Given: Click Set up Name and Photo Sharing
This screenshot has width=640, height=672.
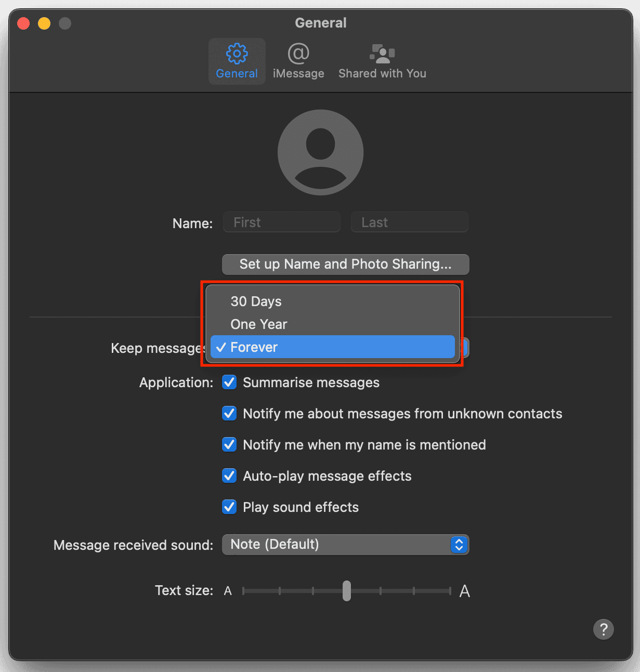Looking at the screenshot, I should tap(345, 264).
